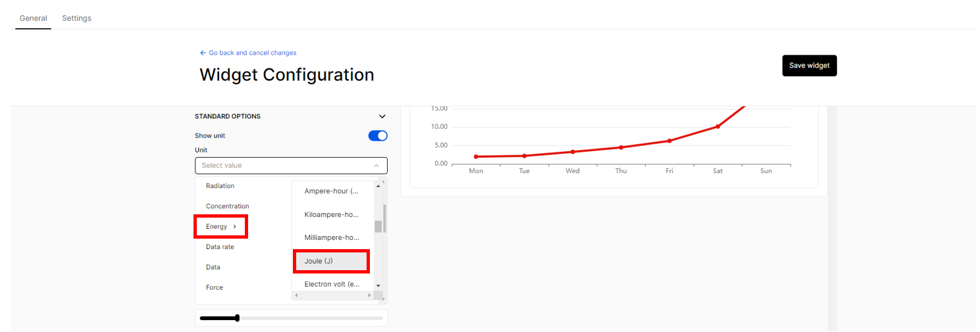The image size is (980, 332).
Task: Click the unit list scroll-down arrow
Action: point(378,285)
